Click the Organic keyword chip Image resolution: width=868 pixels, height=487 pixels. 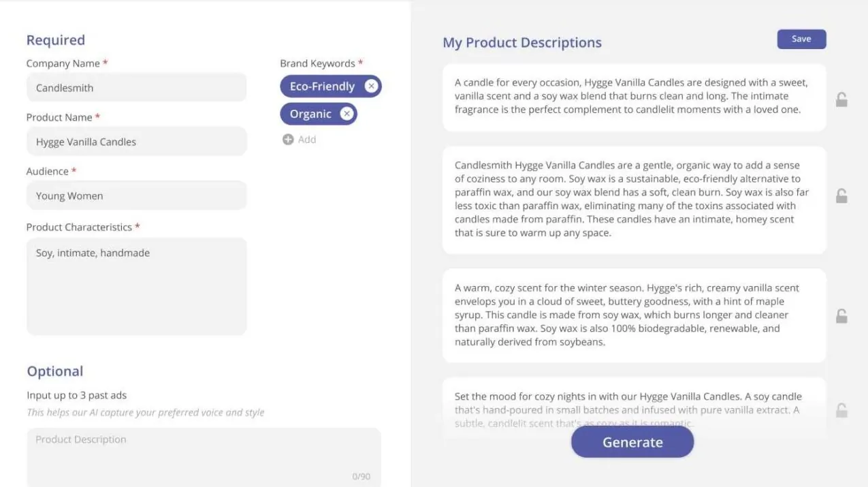[x=310, y=114]
